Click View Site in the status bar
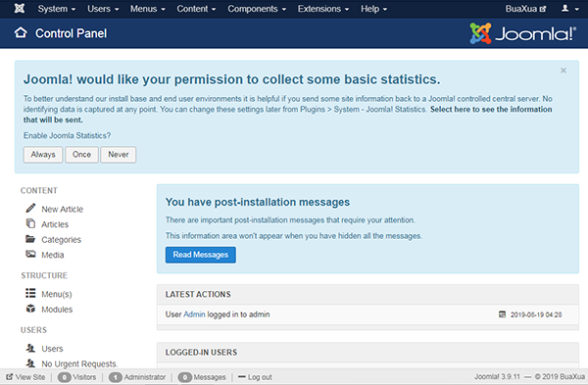588x385 pixels. click(x=30, y=377)
